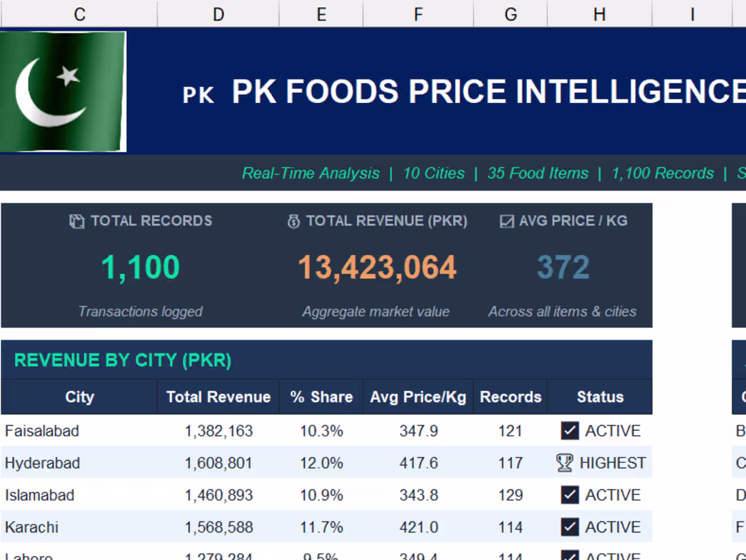Click the REVENUE BY CITY (PKR) section title
746x560 pixels.
[x=123, y=361]
